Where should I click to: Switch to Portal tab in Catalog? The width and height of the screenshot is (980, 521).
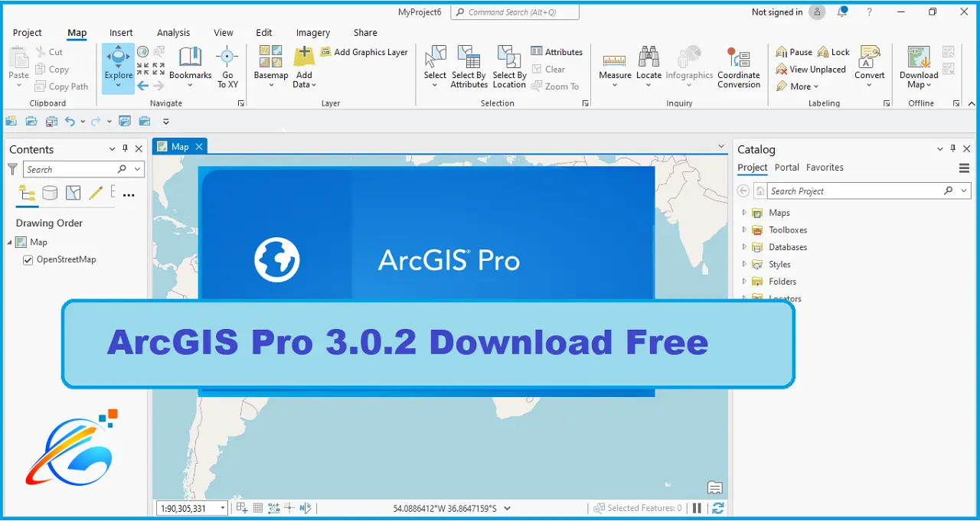(786, 168)
